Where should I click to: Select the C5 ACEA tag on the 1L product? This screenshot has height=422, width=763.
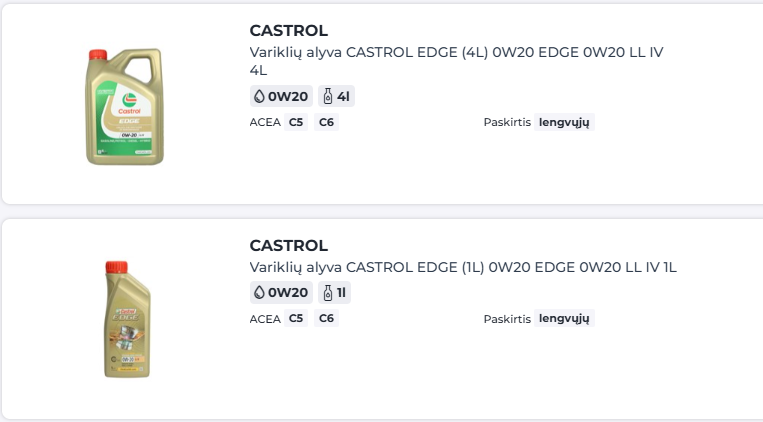(295, 319)
